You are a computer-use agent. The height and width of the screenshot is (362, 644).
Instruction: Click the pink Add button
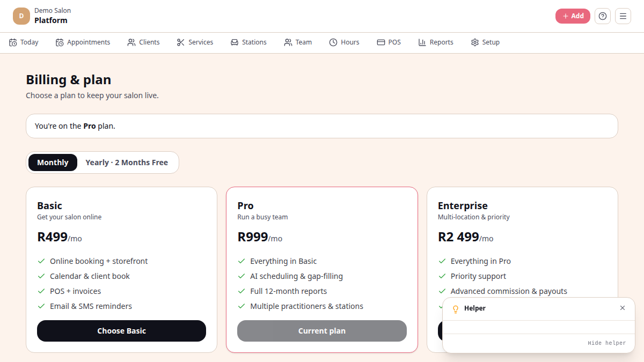(x=573, y=16)
